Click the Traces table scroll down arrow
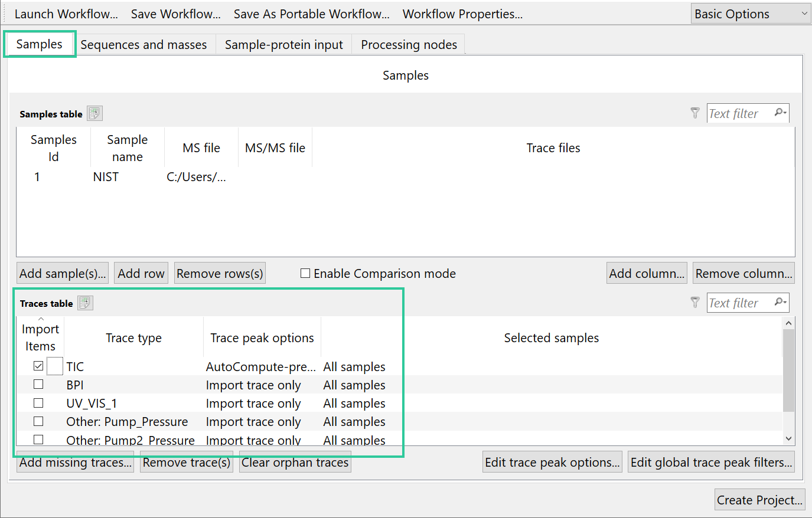This screenshot has height=518, width=812. pyautogui.click(x=788, y=438)
